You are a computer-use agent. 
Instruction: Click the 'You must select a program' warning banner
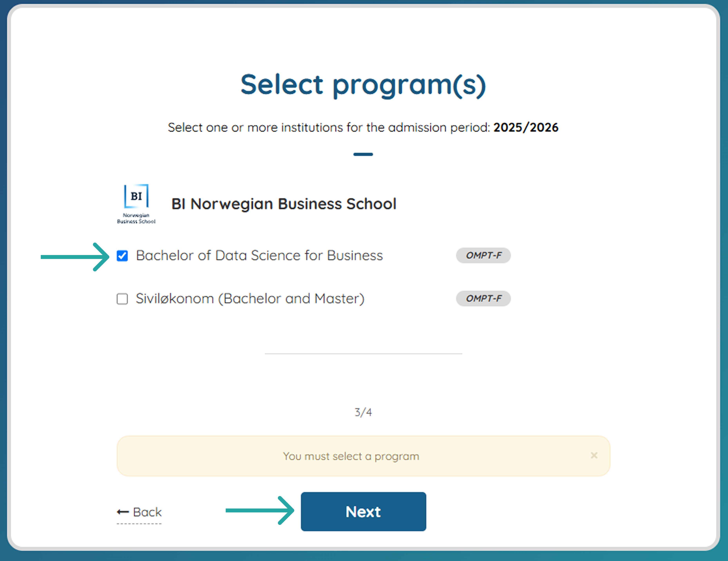click(x=351, y=456)
